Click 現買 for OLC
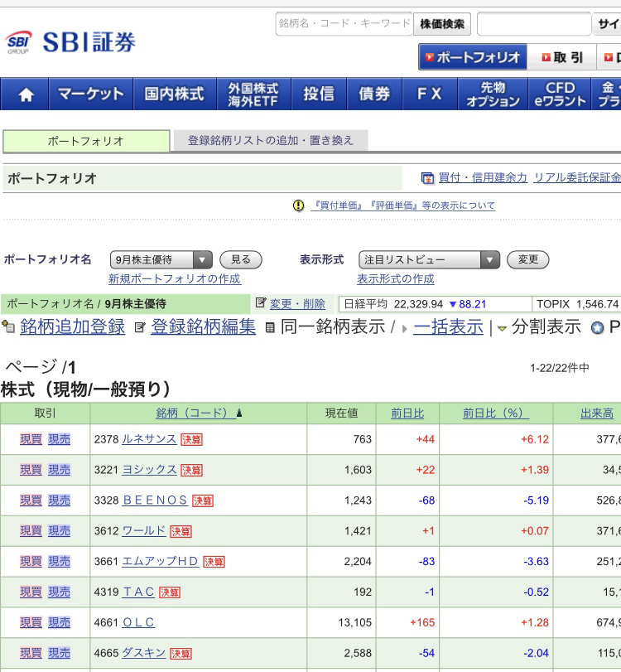This screenshot has width=621, height=672. (31, 623)
